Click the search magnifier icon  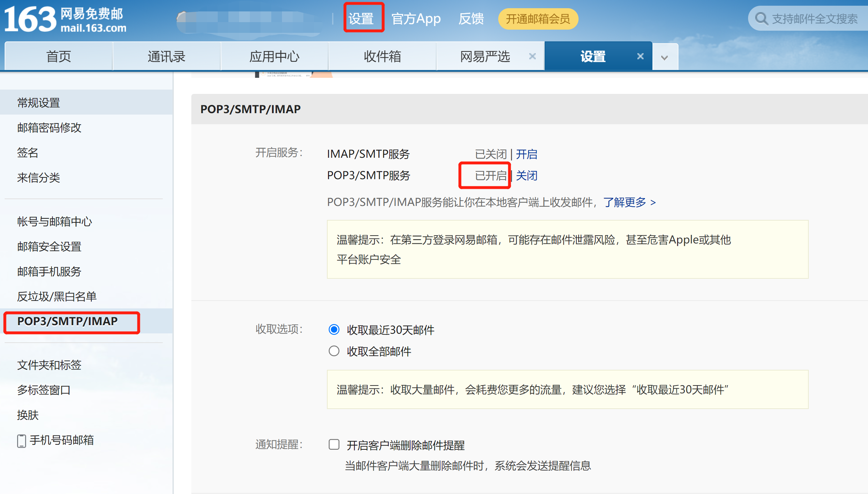pyautogui.click(x=762, y=19)
